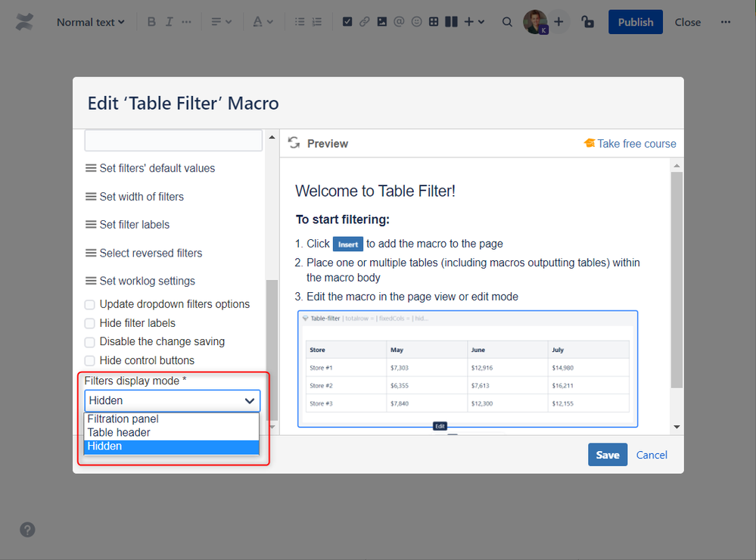Expand Select reversed filters section
Screen dimensions: 756x560
pyautogui.click(x=144, y=254)
